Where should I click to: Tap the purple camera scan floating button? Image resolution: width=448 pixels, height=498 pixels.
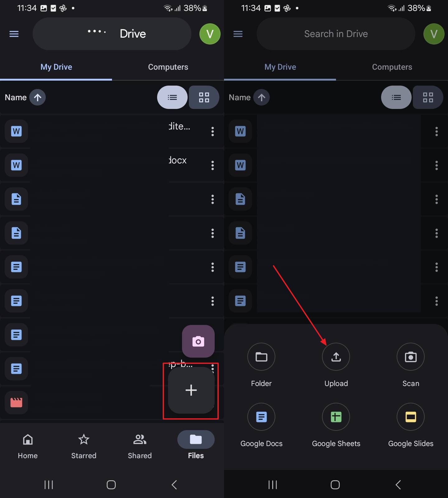(198, 341)
